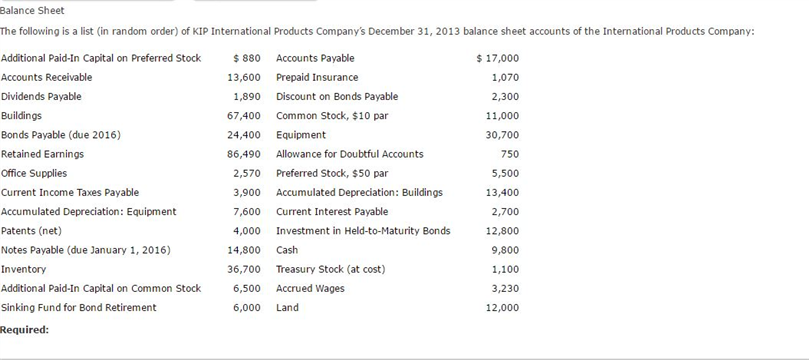Click the bold Required: heading
809x360 pixels.
(25, 330)
